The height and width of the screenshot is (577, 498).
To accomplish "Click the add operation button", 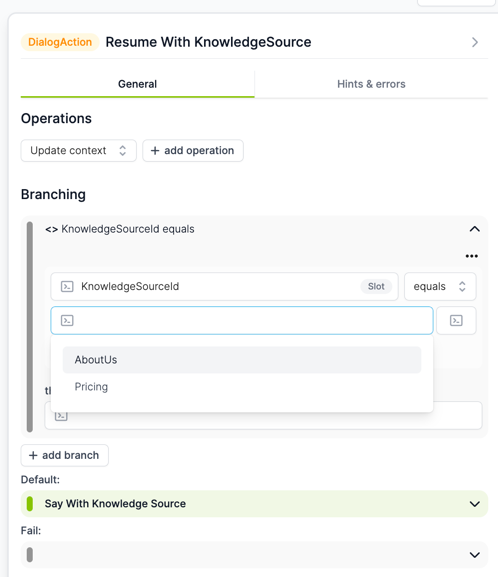I will 193,151.
